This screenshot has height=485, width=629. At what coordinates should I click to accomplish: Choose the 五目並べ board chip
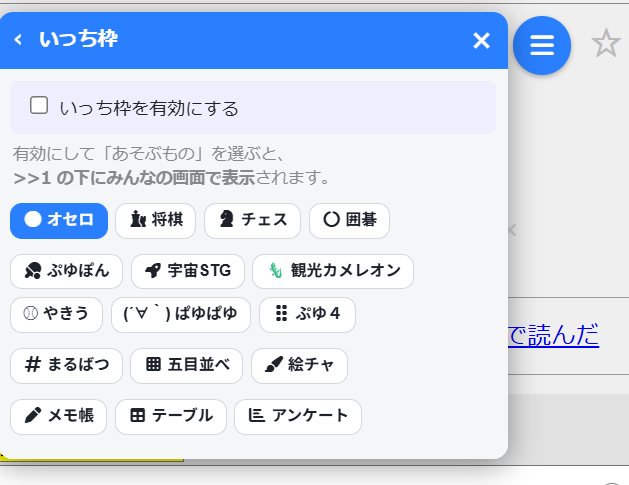click(x=187, y=365)
